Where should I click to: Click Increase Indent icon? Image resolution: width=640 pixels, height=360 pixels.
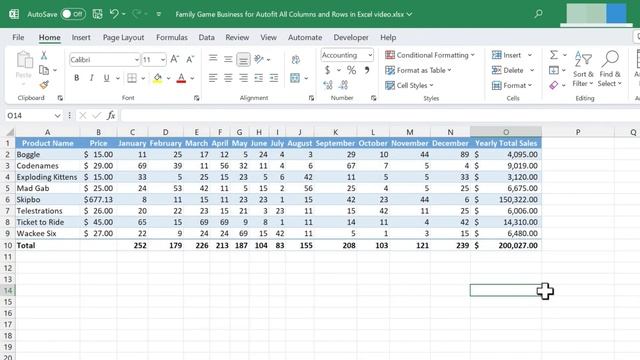[274, 78]
